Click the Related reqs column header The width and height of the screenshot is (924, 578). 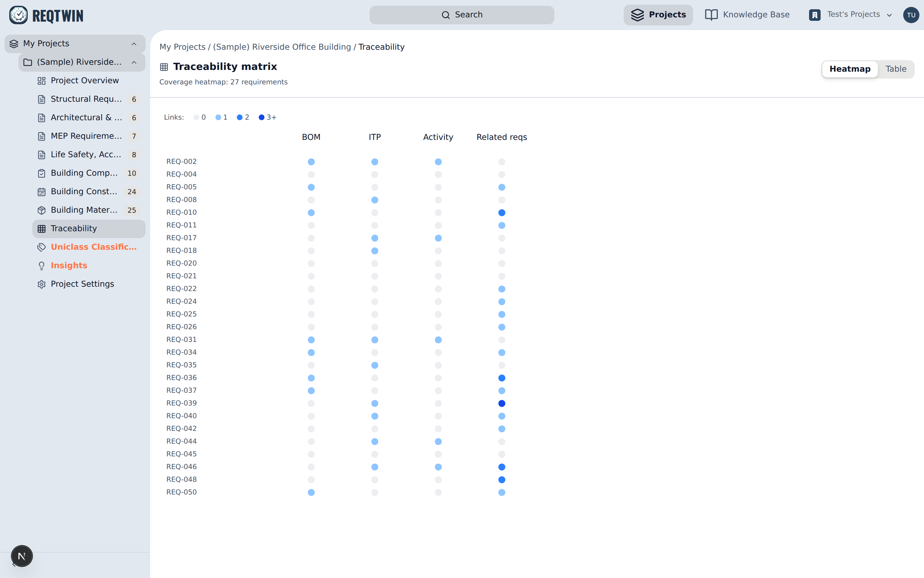pos(502,137)
